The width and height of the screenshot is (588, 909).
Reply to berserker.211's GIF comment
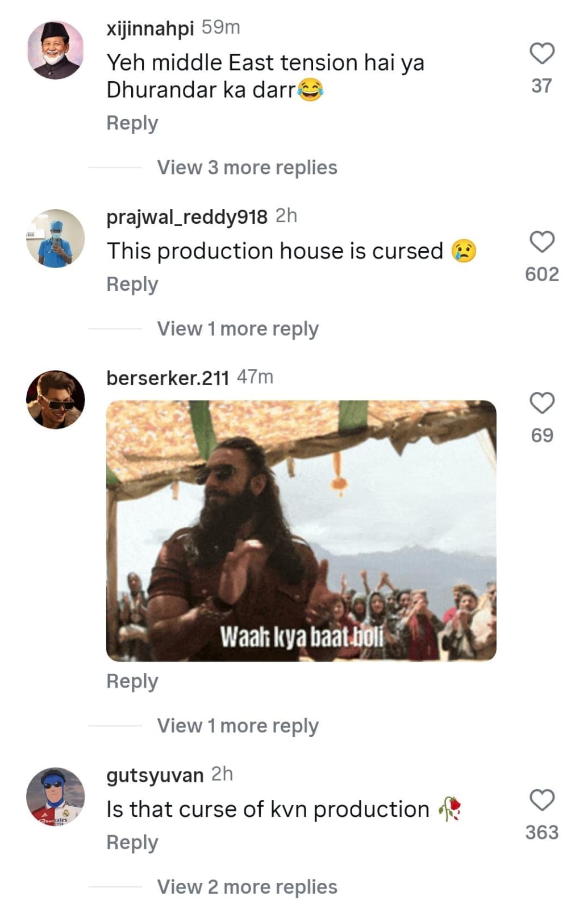(x=132, y=681)
